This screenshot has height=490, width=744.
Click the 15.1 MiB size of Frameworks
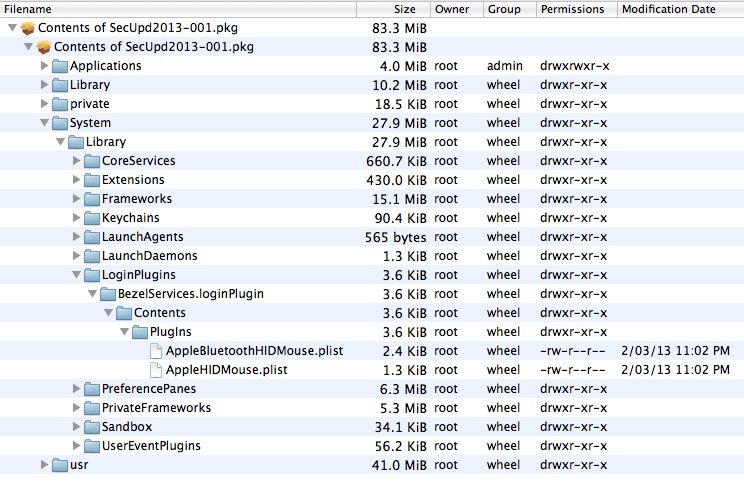[400, 199]
